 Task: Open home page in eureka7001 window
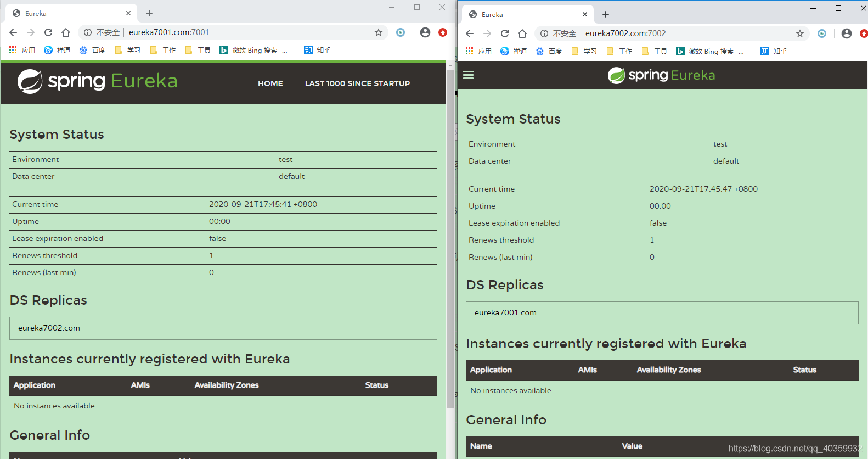66,32
